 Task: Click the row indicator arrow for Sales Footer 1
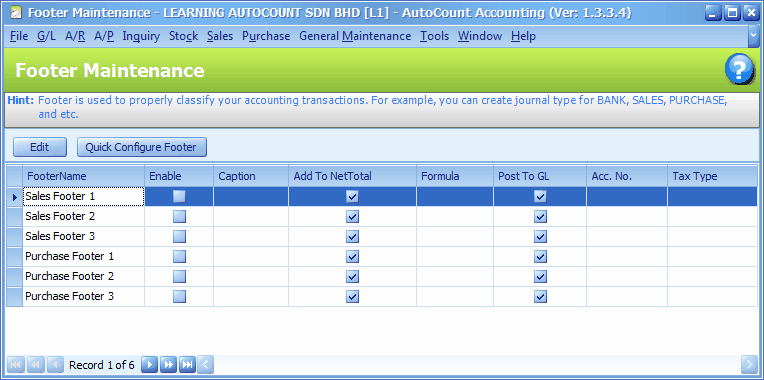click(14, 196)
